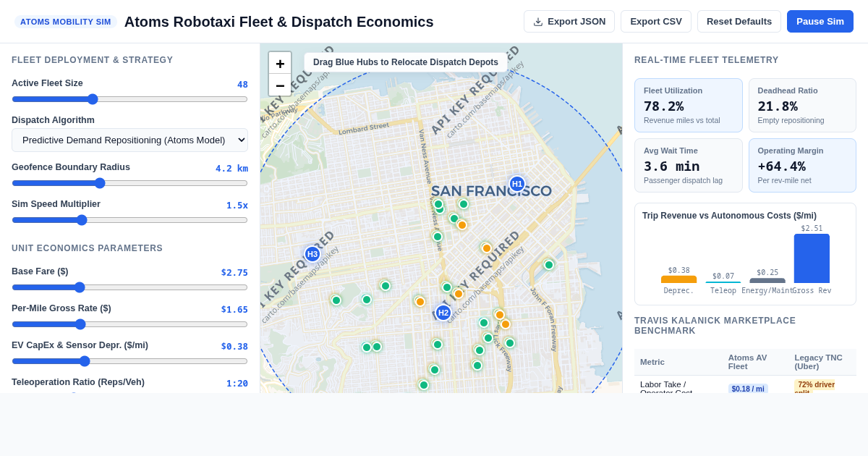Select the H2 dispatch hub marker
Screen dimensions: 868x456
point(443,313)
